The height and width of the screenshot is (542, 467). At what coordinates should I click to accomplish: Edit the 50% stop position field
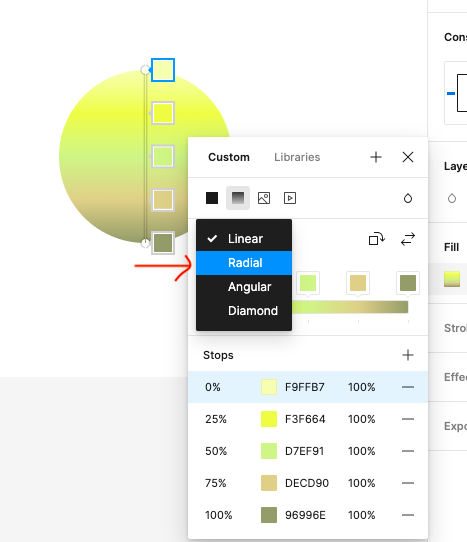[x=216, y=451]
